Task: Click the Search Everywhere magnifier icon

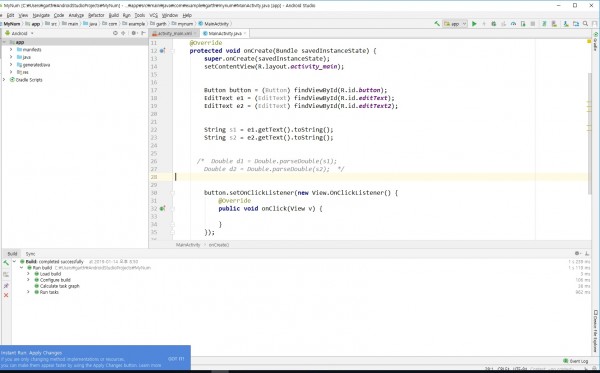Action: (585, 24)
